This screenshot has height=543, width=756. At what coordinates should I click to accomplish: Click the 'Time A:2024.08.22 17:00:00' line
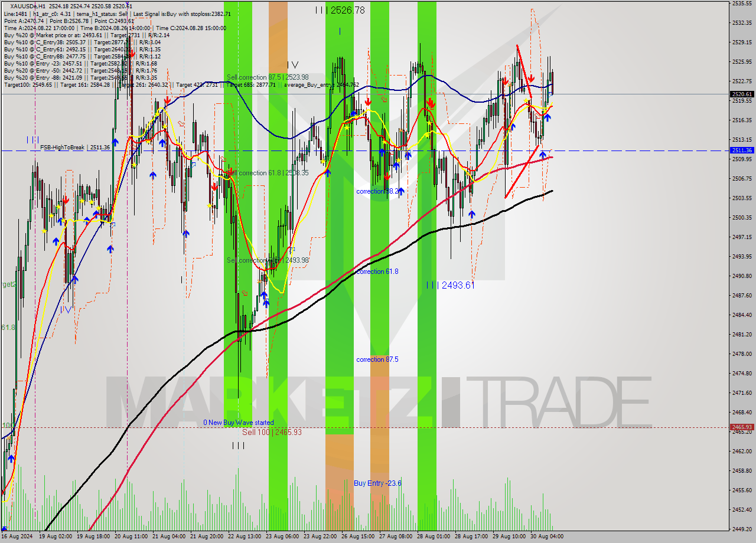(x=115, y=28)
